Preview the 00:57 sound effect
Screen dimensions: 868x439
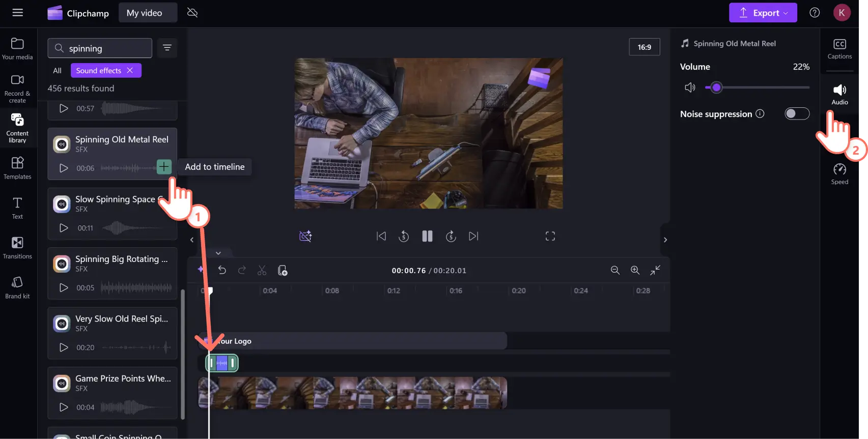tap(64, 108)
